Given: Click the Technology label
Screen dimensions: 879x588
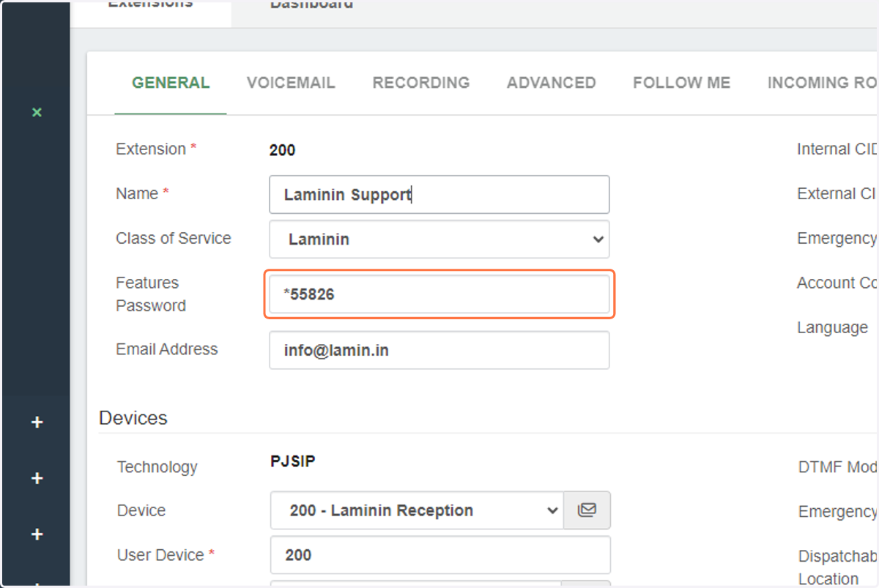Looking at the screenshot, I should (157, 467).
